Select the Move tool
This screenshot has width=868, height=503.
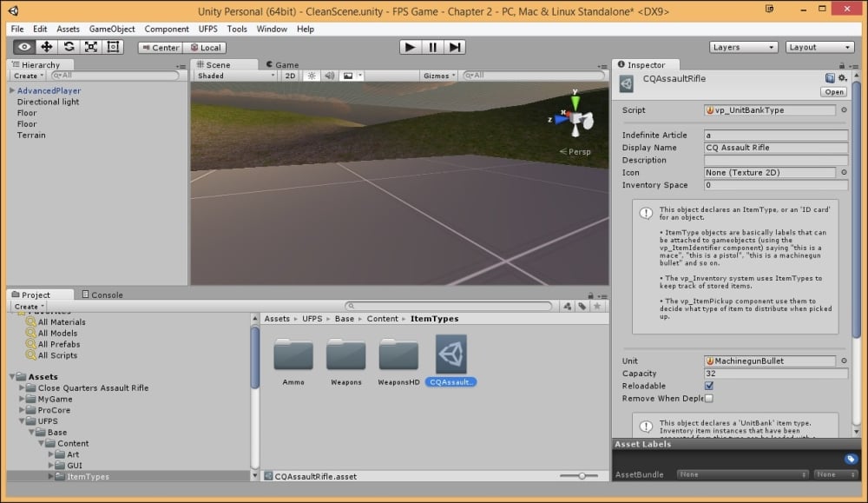point(49,47)
